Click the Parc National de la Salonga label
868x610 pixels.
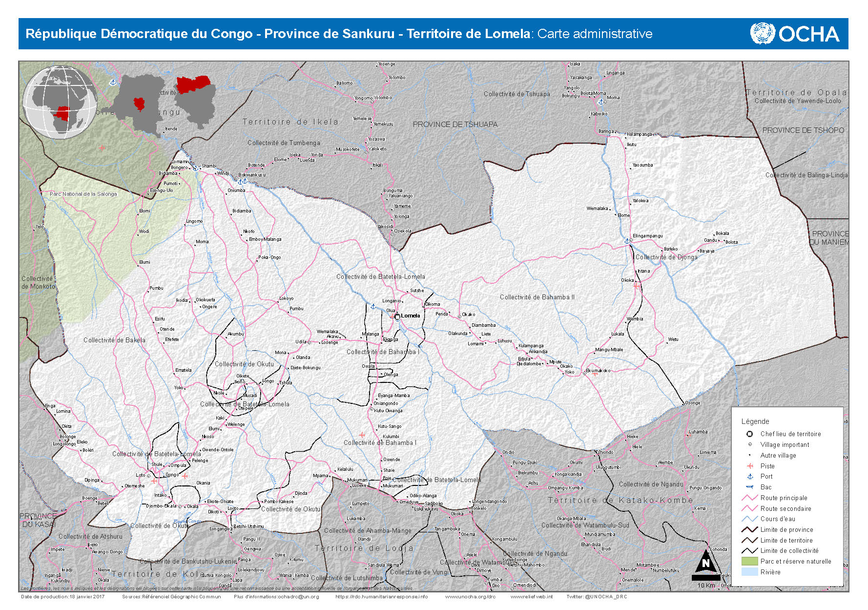click(x=83, y=194)
